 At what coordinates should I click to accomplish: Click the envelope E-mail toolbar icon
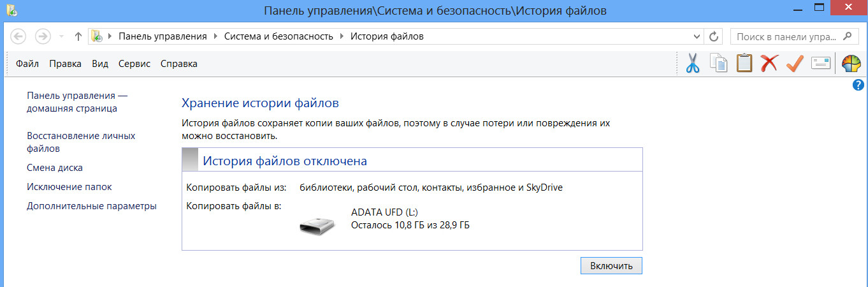(821, 64)
